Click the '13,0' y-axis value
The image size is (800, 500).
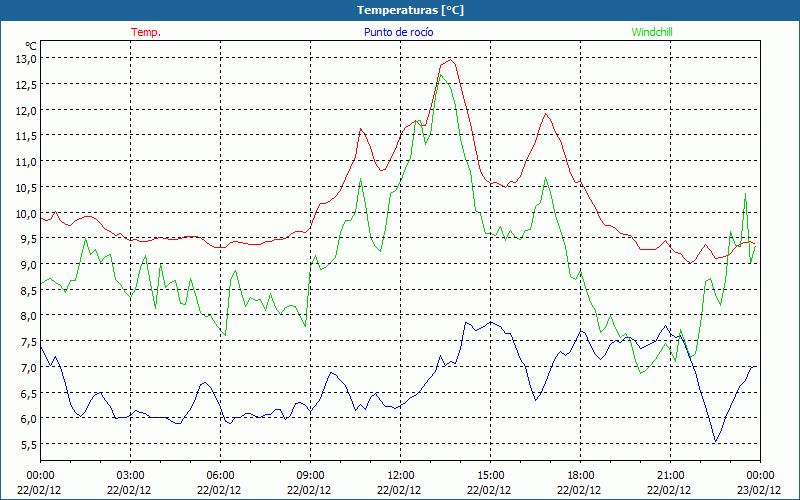click(x=27, y=59)
